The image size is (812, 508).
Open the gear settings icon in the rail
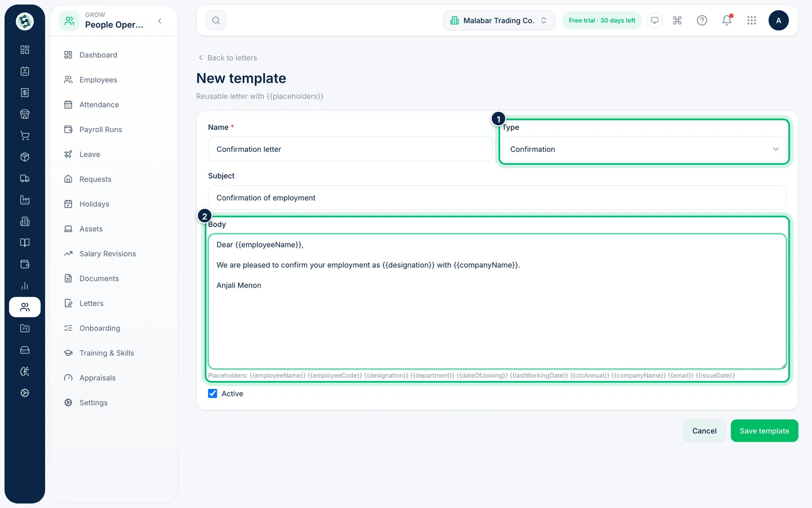pos(24,393)
